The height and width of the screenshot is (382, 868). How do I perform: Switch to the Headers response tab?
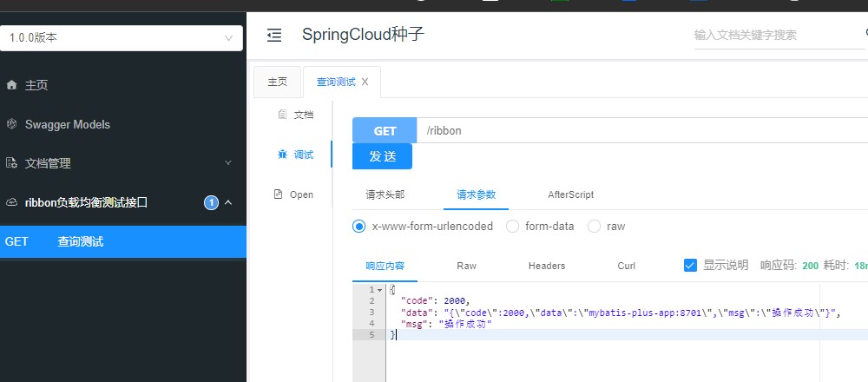point(547,266)
